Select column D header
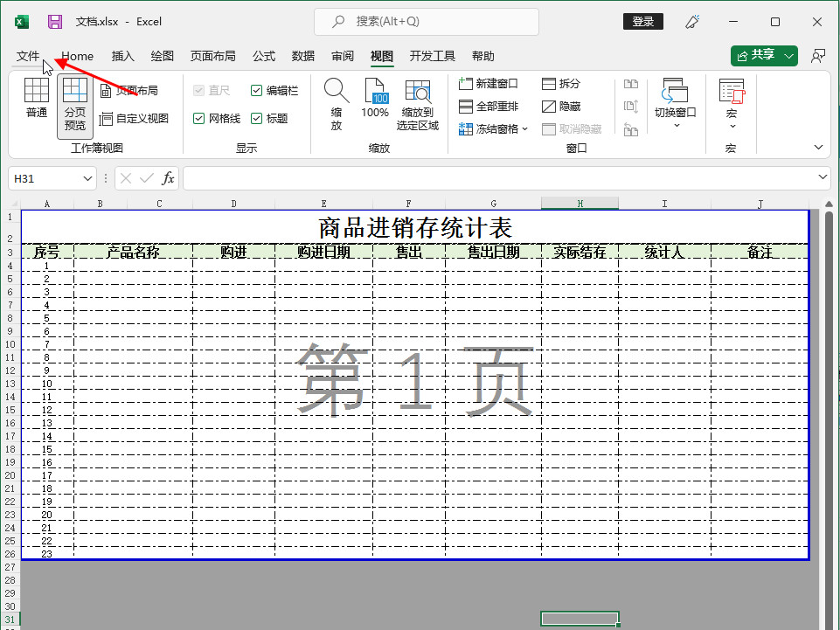 (x=233, y=204)
